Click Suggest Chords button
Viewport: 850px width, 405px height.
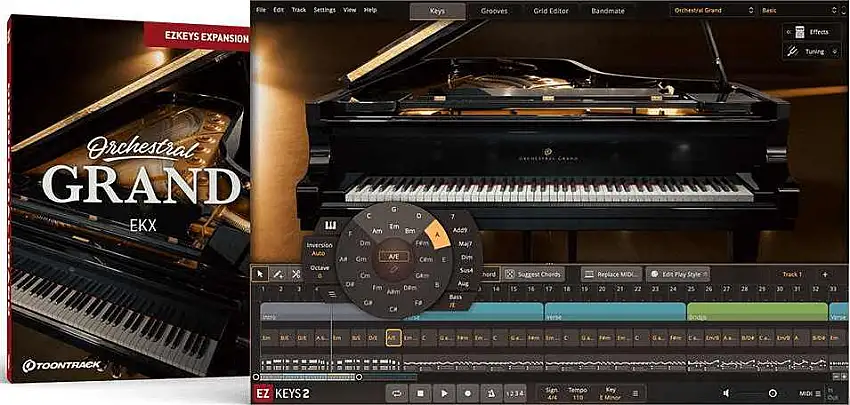(534, 274)
